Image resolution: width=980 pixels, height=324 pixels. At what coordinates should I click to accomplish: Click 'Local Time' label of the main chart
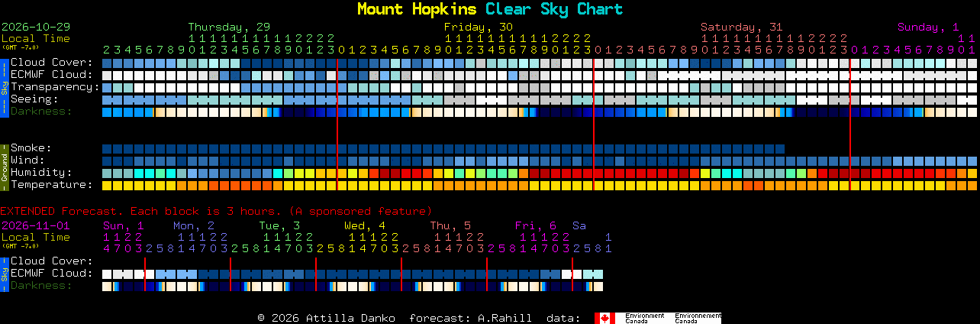36,38
